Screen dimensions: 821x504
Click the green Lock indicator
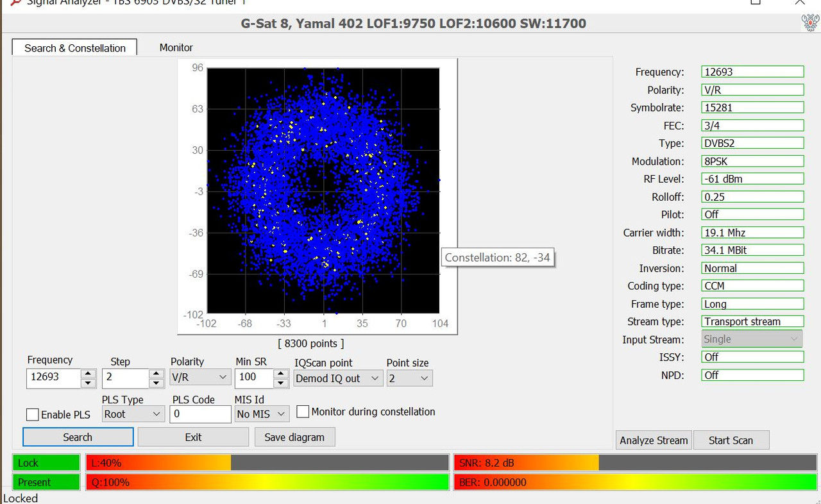46,462
